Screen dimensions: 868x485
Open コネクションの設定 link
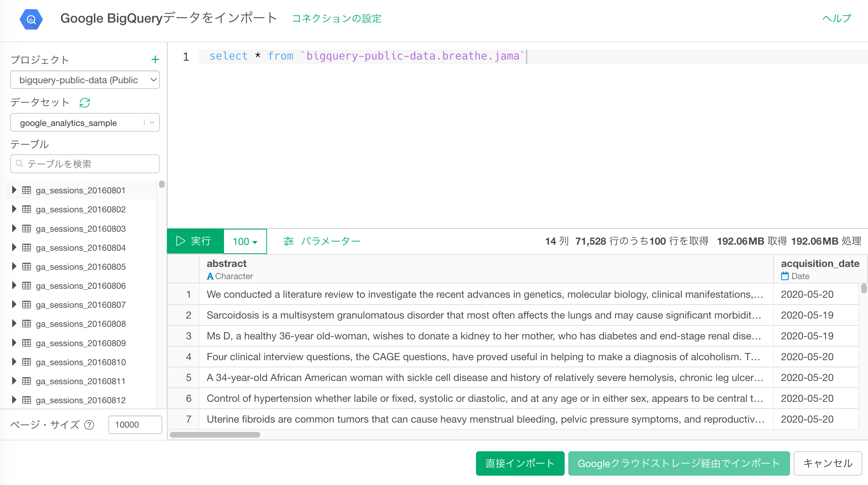click(x=336, y=18)
